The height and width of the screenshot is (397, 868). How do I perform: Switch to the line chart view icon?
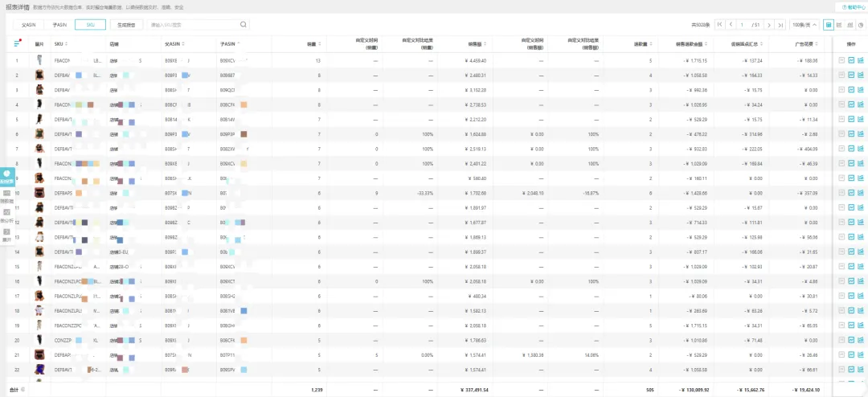[x=840, y=24]
